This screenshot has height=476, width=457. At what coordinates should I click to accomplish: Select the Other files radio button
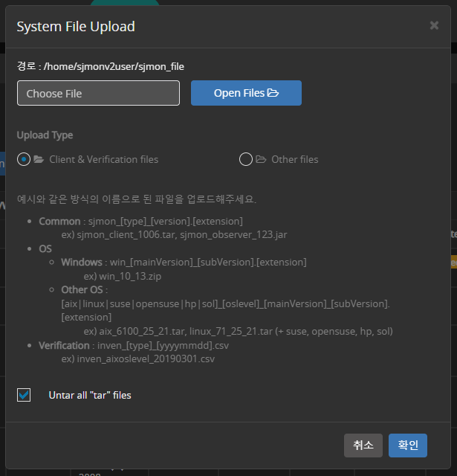click(246, 159)
